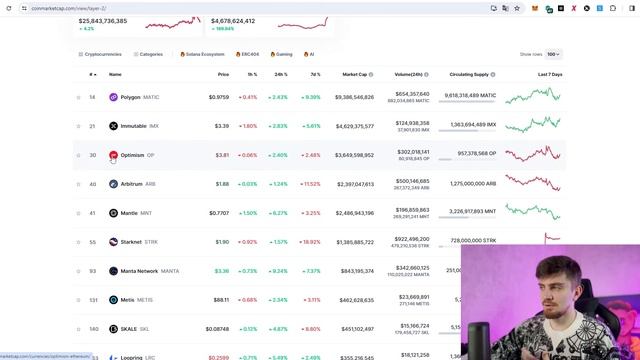
Task: Reload the page with the browser refresh icon
Action: tap(9, 8)
